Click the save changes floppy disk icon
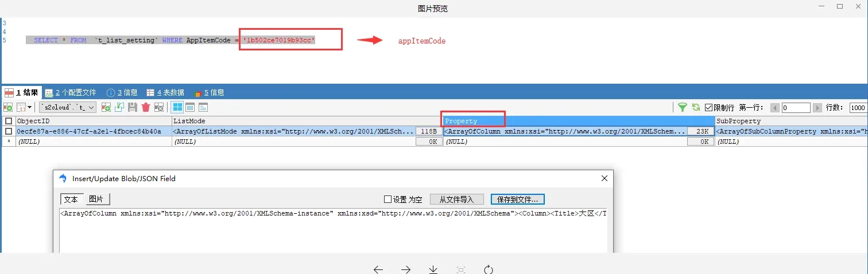The width and height of the screenshot is (868, 274). point(133,107)
